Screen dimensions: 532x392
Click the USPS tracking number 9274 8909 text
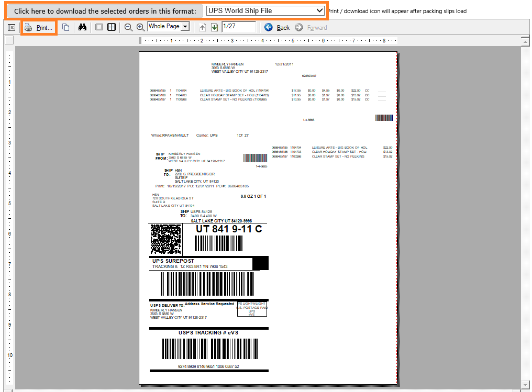pyautogui.click(x=208, y=366)
